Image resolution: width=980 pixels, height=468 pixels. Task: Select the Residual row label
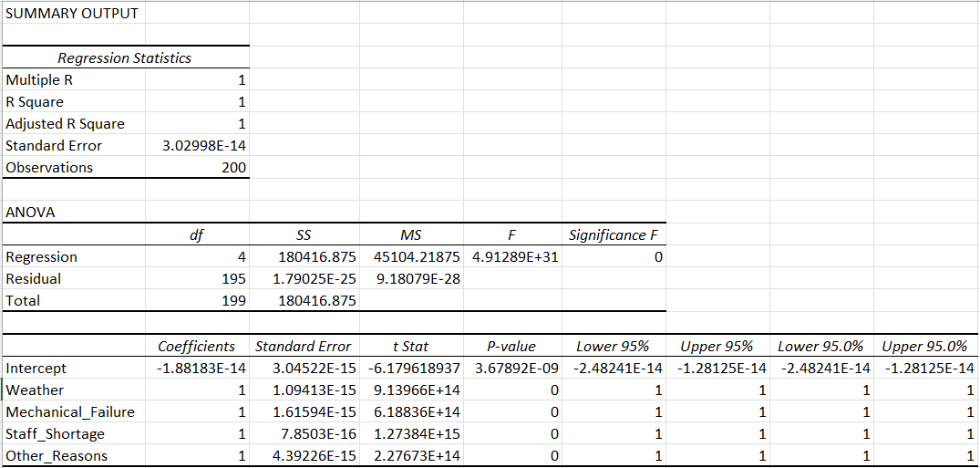click(74, 279)
